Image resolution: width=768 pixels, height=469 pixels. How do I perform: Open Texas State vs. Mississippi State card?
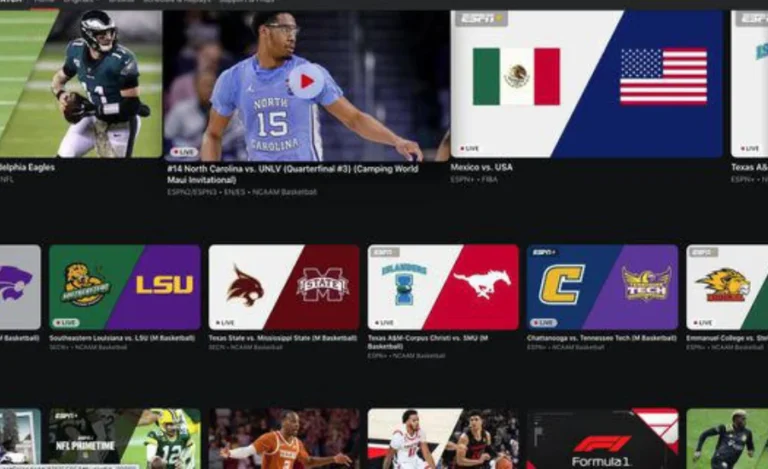284,287
